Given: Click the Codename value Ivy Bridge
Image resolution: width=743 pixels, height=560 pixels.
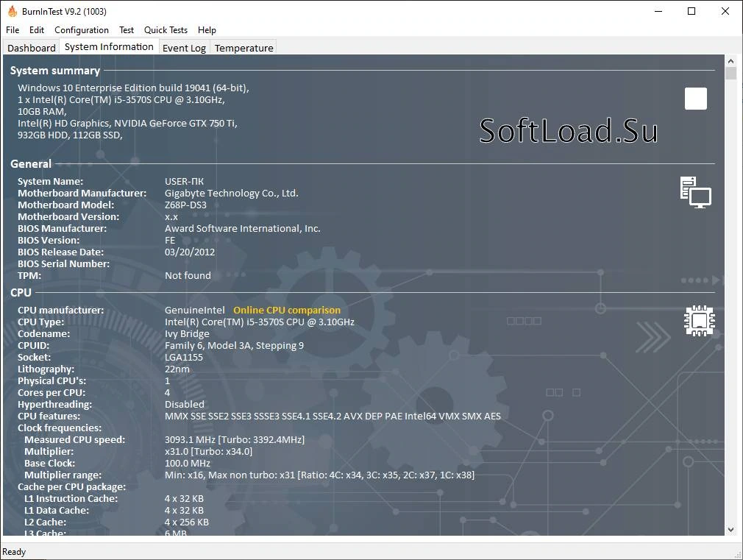Looking at the screenshot, I should 187,334.
